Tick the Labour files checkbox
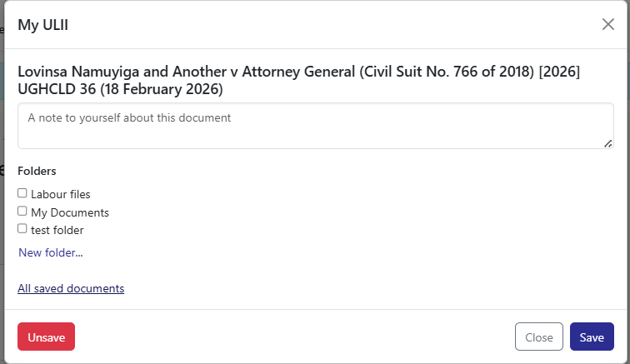 (x=22, y=193)
